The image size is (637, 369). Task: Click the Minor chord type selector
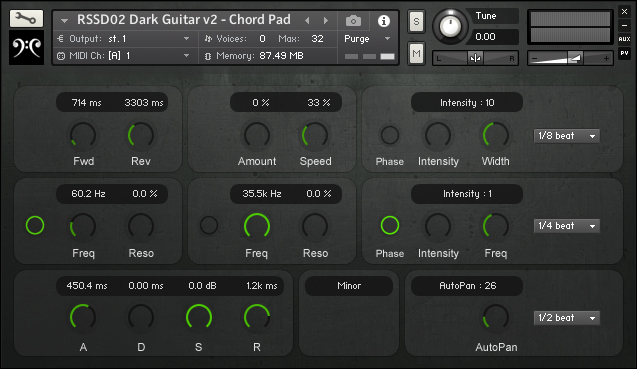[349, 286]
